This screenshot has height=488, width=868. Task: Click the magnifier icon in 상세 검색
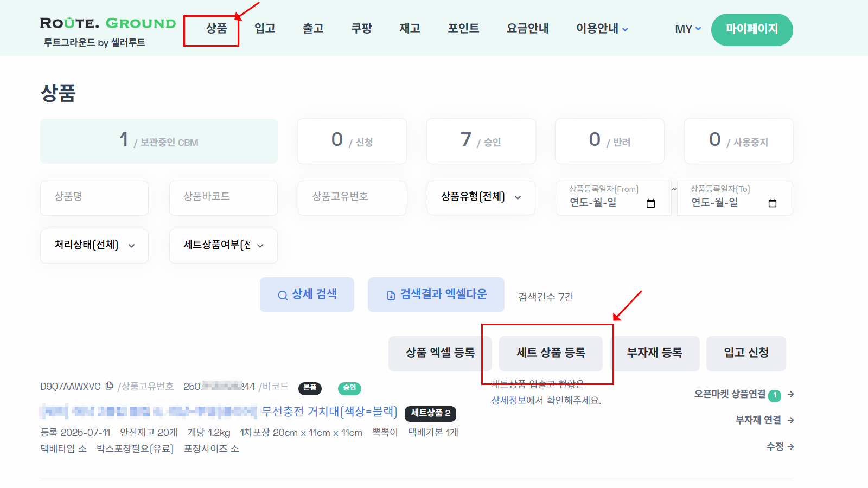pos(282,294)
